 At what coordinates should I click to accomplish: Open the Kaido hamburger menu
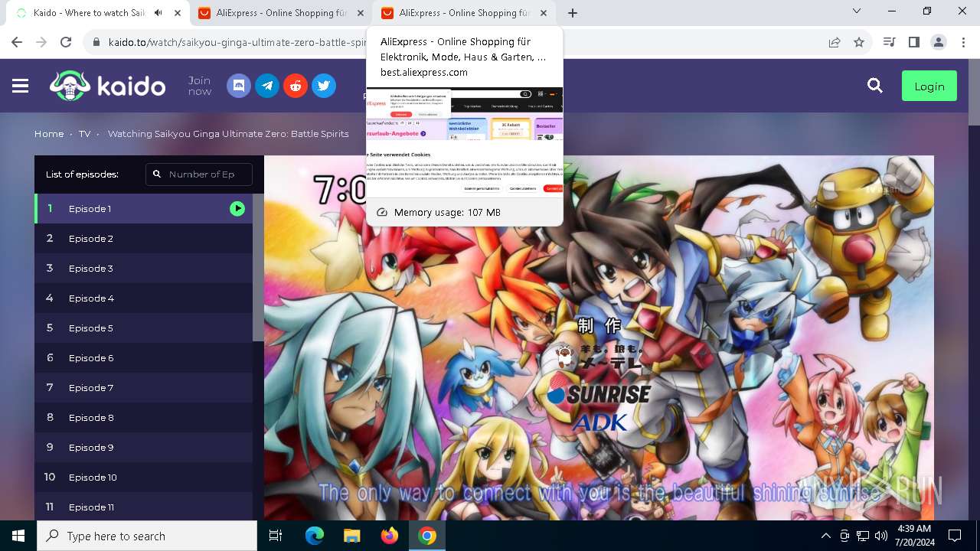21,86
